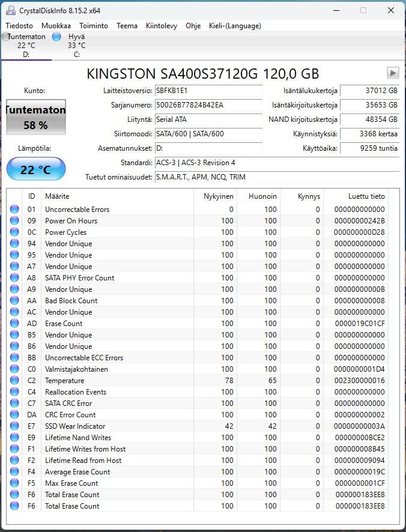Screen dimensions: 406x532
Task: Select the Power On Hours attribute name
Action: 71,221
